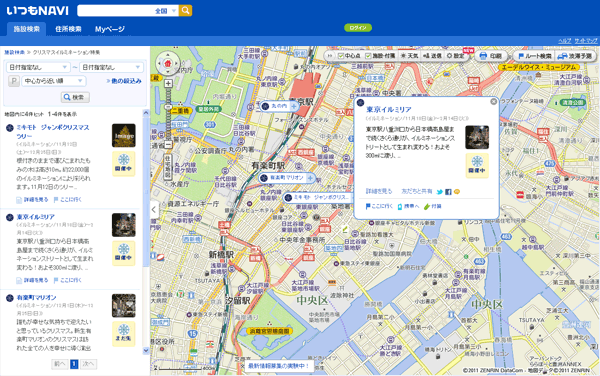Image resolution: width=600 pixels, height=376 pixels.
Task: Open the 有楽町マリオン result title
Action: (x=36, y=297)
